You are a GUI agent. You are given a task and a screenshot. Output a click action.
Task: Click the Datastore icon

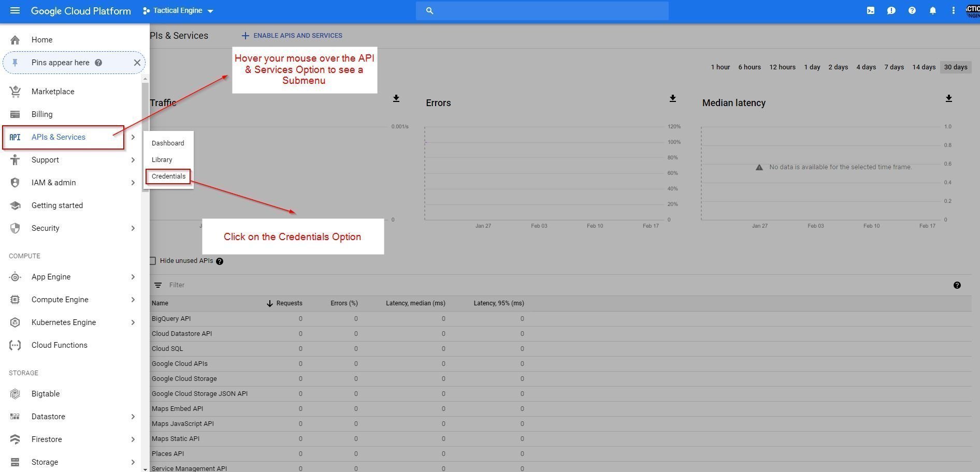point(15,417)
